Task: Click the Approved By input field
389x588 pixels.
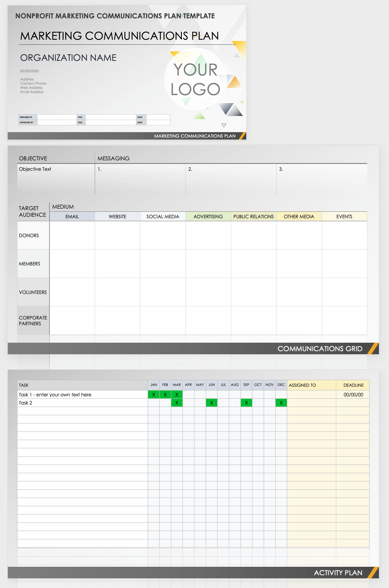Action: pos(57,122)
